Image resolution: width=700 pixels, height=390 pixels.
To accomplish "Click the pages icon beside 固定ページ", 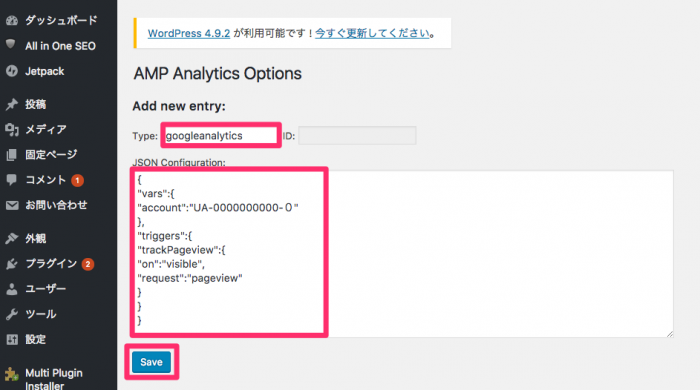I will (x=12, y=155).
